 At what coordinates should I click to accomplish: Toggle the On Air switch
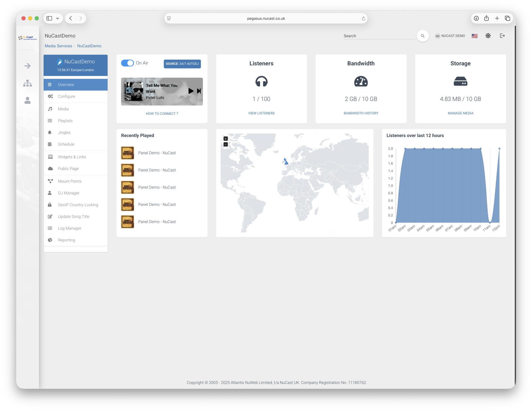[127, 63]
